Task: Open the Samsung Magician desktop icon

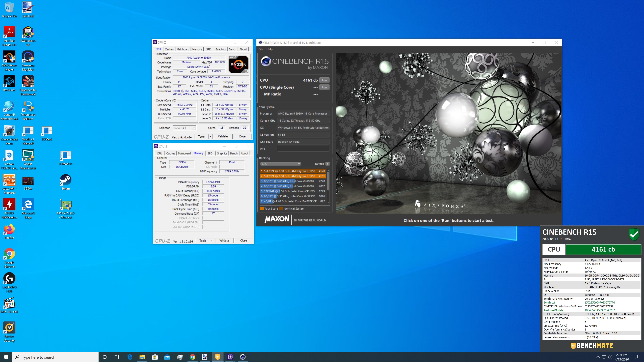Action: (28, 61)
